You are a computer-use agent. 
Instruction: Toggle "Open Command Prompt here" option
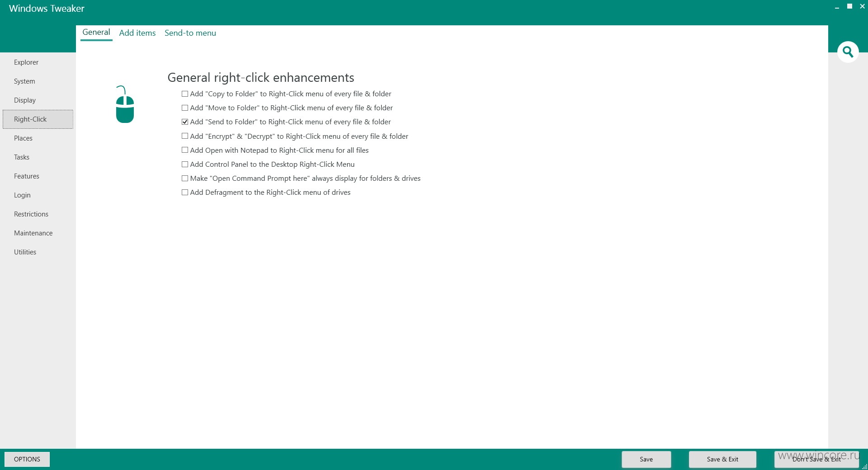pos(185,179)
